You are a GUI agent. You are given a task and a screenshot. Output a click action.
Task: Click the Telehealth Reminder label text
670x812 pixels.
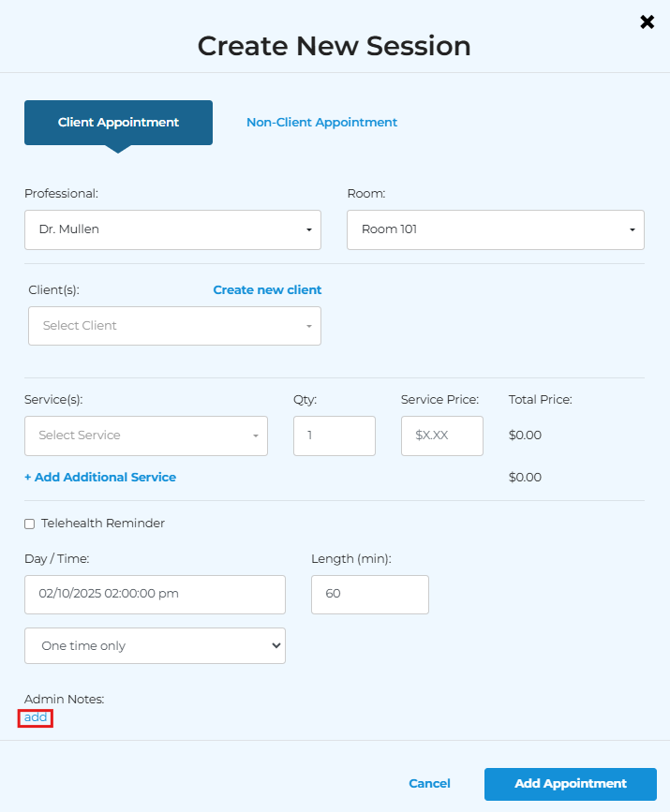pyautogui.click(x=103, y=523)
